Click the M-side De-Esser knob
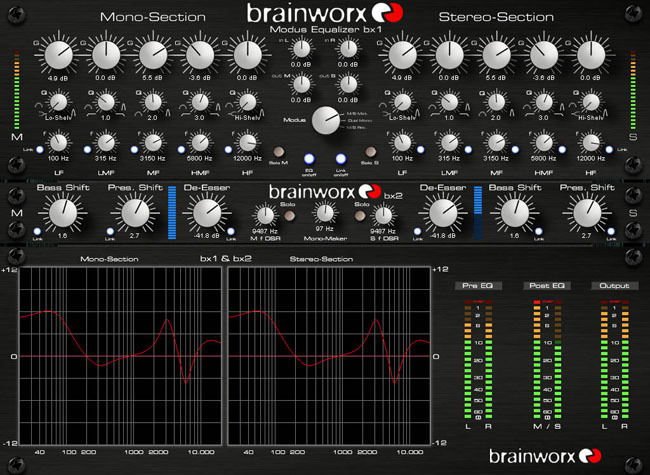The image size is (650, 475). tap(207, 213)
